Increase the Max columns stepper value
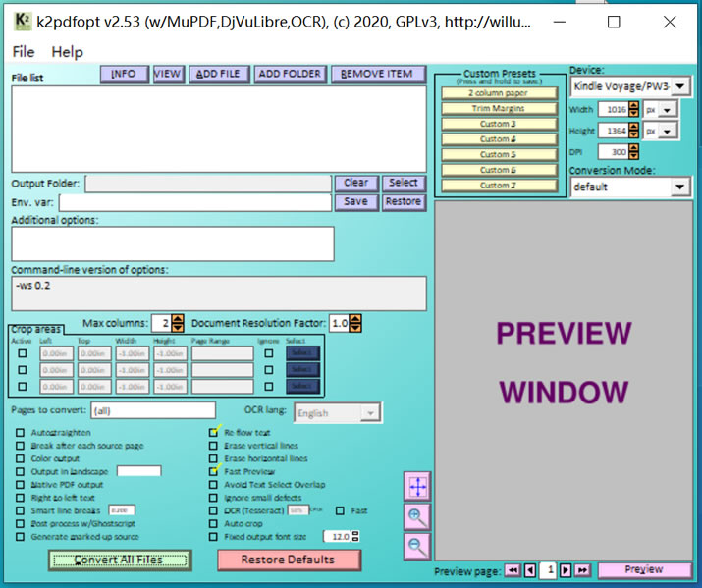This screenshot has width=702, height=588. 178,319
